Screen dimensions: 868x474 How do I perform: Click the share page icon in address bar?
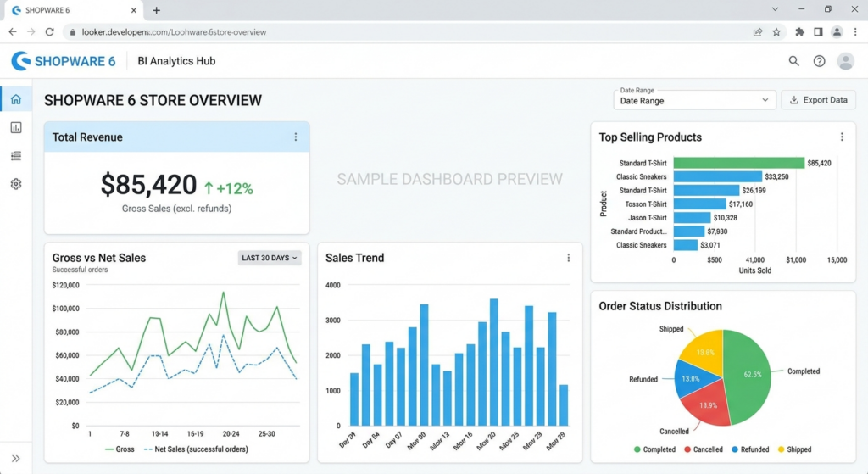pos(758,32)
